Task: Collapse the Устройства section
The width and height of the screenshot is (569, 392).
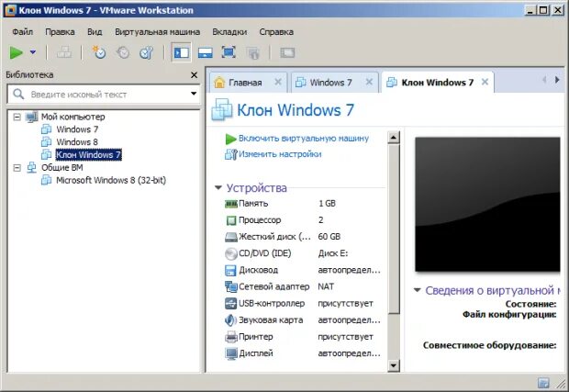Action: coord(218,187)
